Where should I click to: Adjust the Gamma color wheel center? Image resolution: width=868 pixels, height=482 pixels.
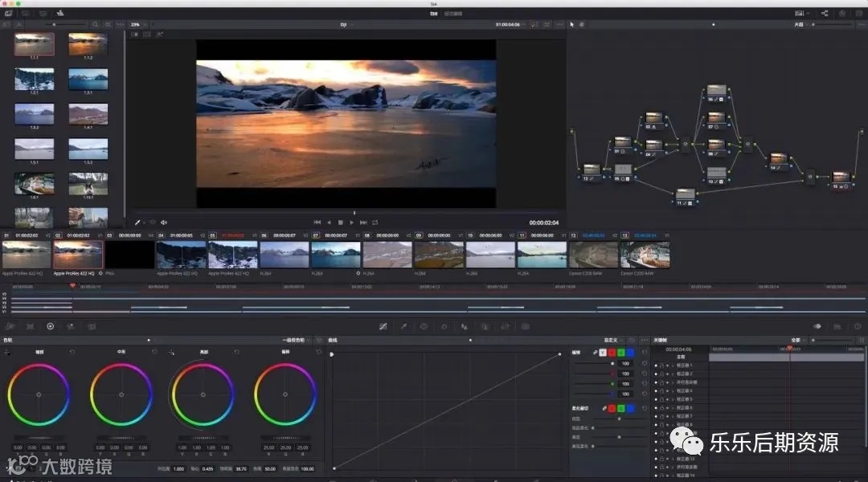point(121,394)
